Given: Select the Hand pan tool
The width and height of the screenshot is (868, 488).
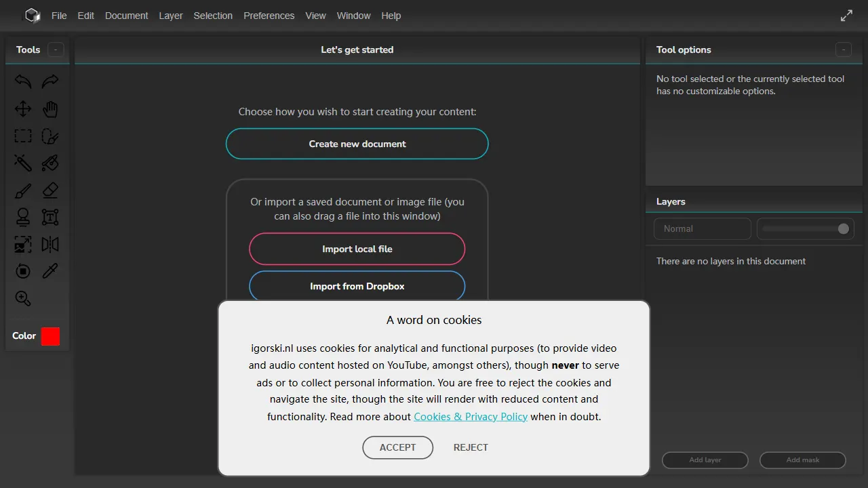Looking at the screenshot, I should 50,109.
